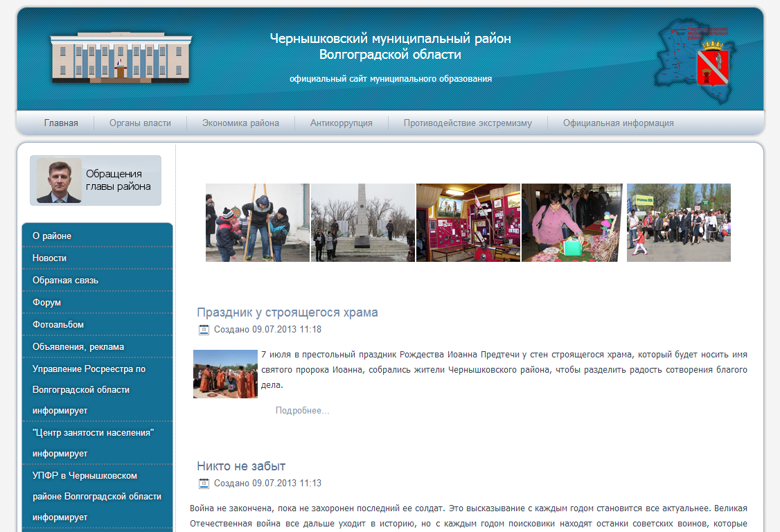Open photo of people on stilts

(x=258, y=222)
